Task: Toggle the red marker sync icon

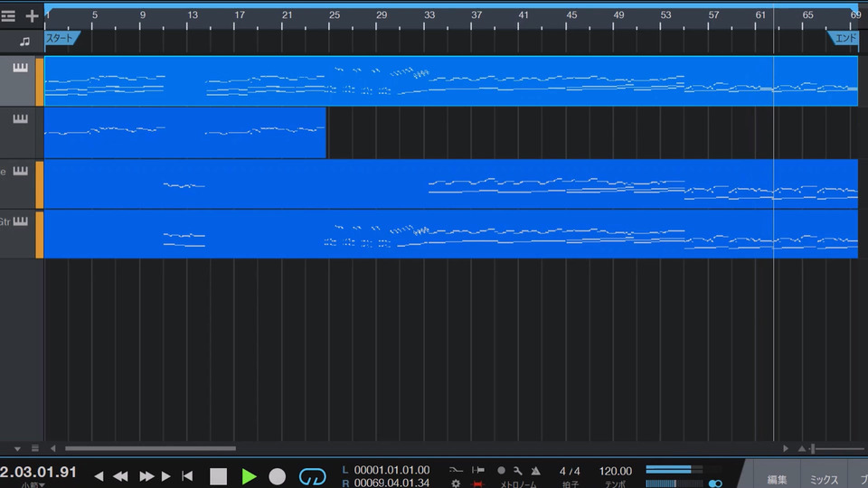Action: 477,484
